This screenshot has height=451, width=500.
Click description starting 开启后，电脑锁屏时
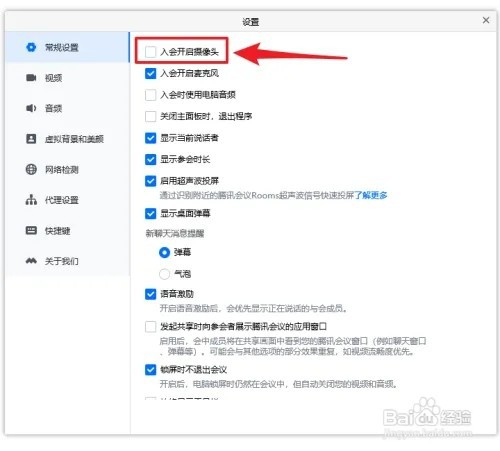pos(279,384)
